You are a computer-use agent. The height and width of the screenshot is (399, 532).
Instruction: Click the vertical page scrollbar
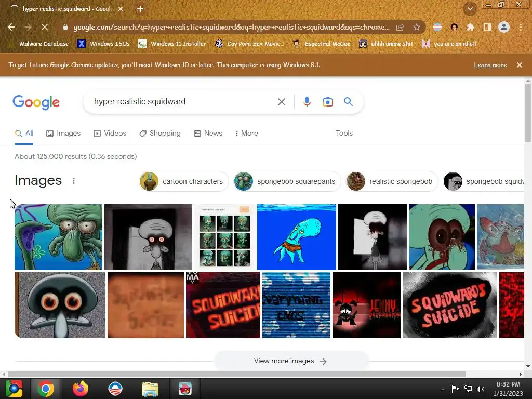(528, 113)
